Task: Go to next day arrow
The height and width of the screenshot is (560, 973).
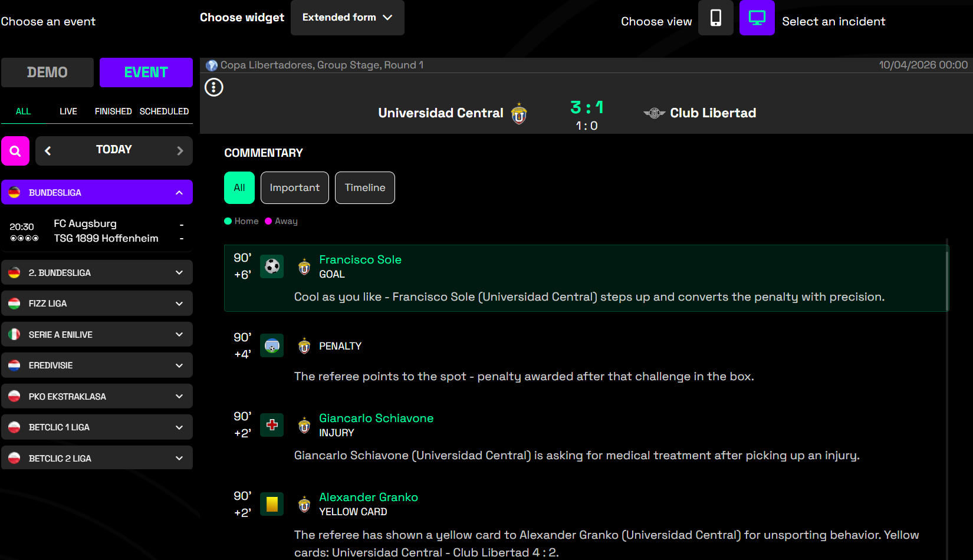Action: pos(180,151)
